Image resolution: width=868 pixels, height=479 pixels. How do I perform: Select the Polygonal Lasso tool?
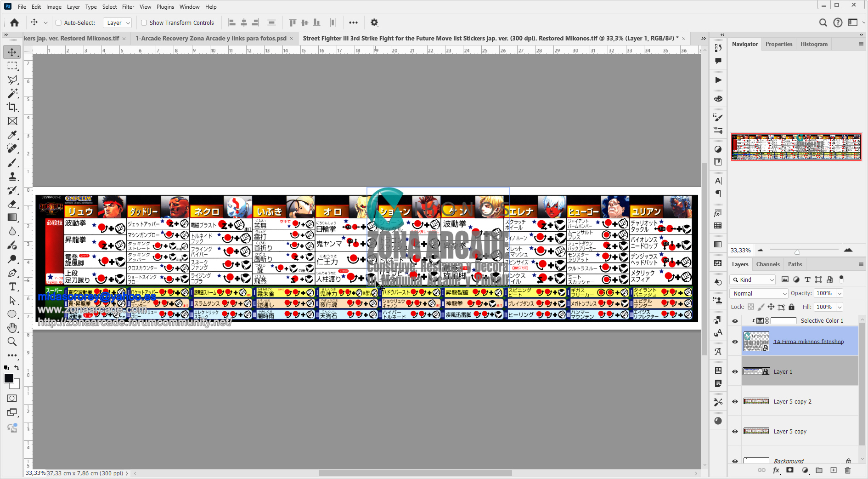pyautogui.click(x=12, y=80)
